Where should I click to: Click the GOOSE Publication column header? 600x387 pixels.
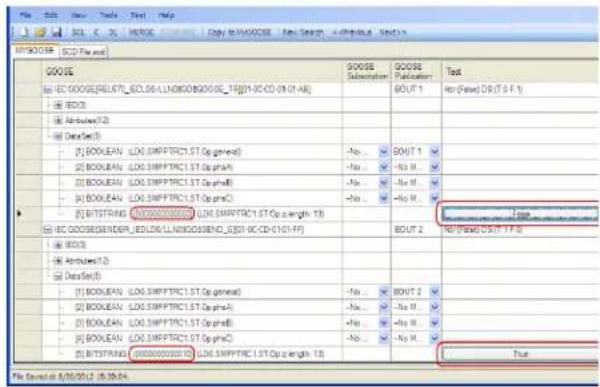(x=416, y=72)
